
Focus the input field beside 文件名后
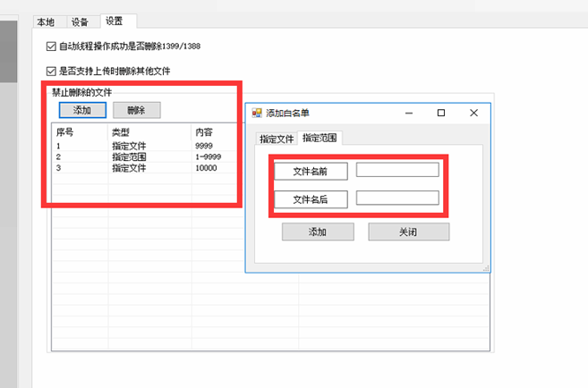pyautogui.click(x=397, y=198)
